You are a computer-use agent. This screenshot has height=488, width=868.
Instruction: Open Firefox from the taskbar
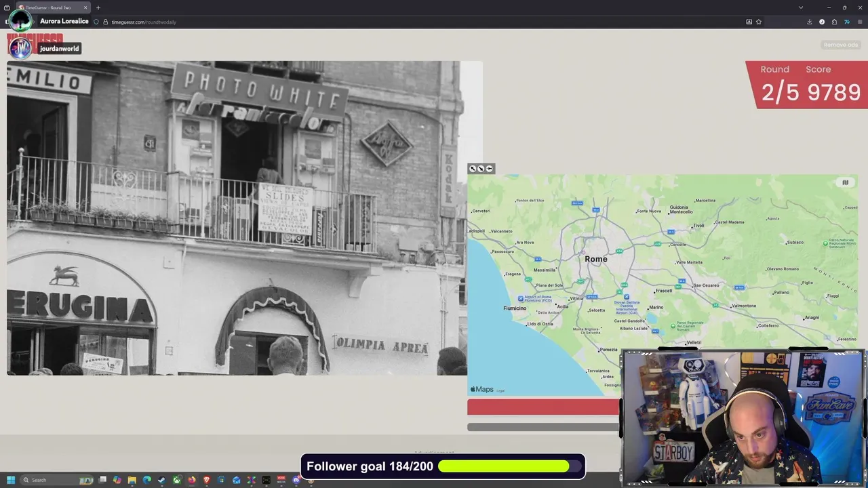pyautogui.click(x=192, y=480)
